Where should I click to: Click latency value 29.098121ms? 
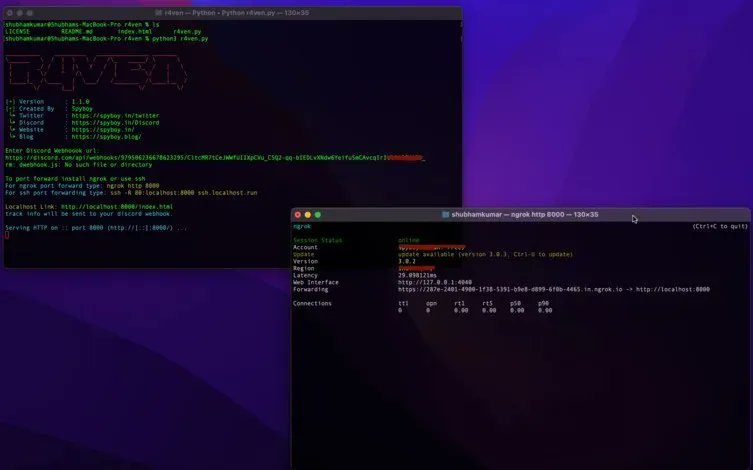click(417, 276)
